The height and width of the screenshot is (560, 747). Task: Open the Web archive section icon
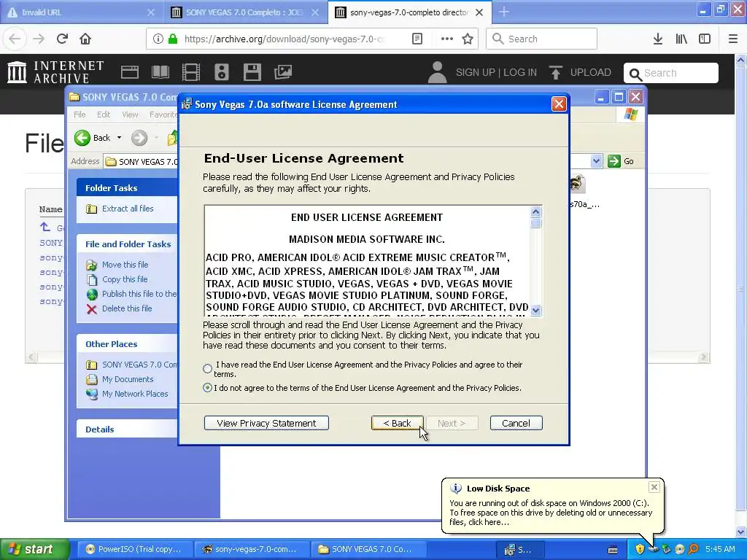pyautogui.click(x=130, y=72)
